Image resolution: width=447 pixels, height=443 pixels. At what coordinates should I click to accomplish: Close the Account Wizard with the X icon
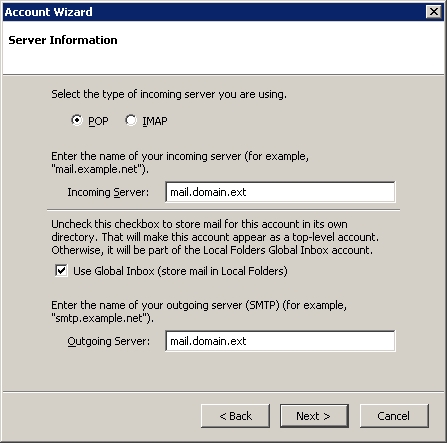(x=434, y=12)
